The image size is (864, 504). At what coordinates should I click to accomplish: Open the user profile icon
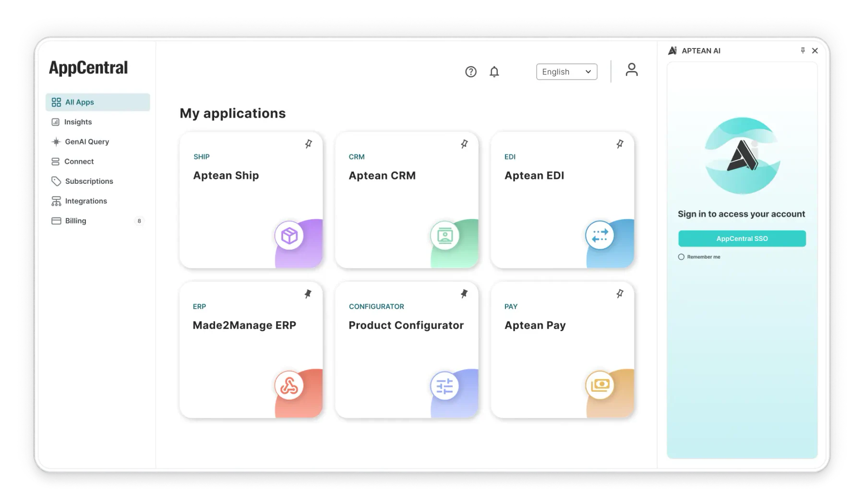[632, 70]
